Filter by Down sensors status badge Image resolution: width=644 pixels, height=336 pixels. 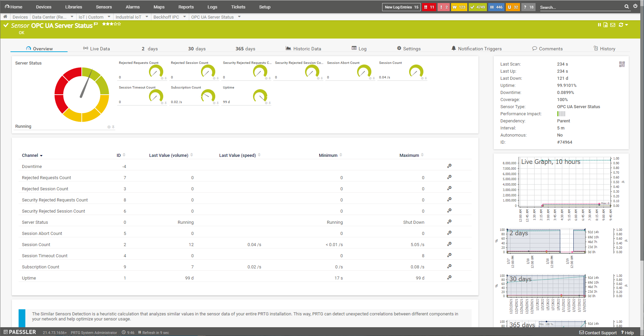pyautogui.click(x=429, y=7)
